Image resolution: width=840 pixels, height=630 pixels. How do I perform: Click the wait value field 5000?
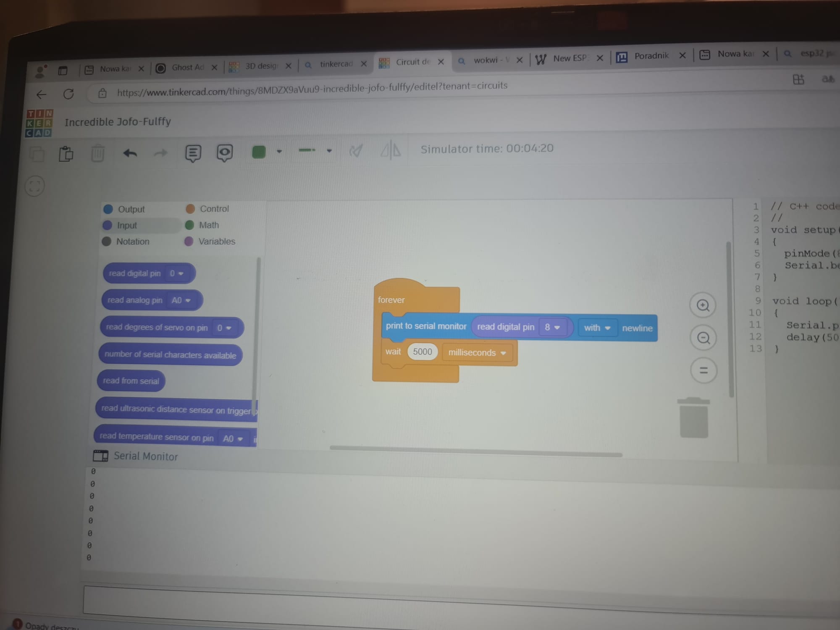422,352
